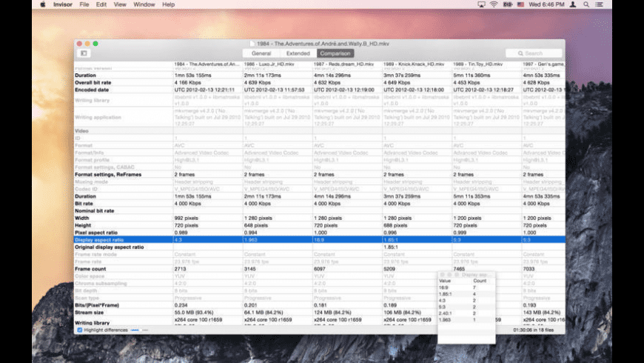The height and width of the screenshot is (363, 644).
Task: Toggle Highlight differences checkbox
Action: click(x=80, y=330)
